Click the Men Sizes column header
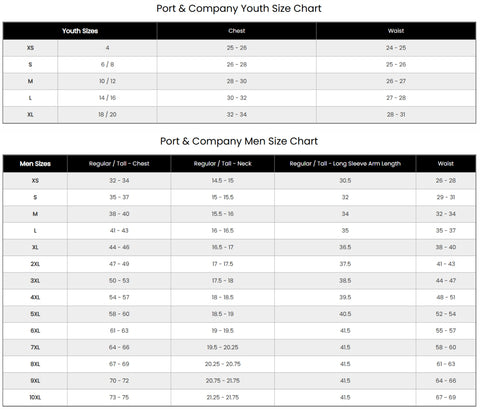This screenshot has height=410, width=480. [35, 164]
